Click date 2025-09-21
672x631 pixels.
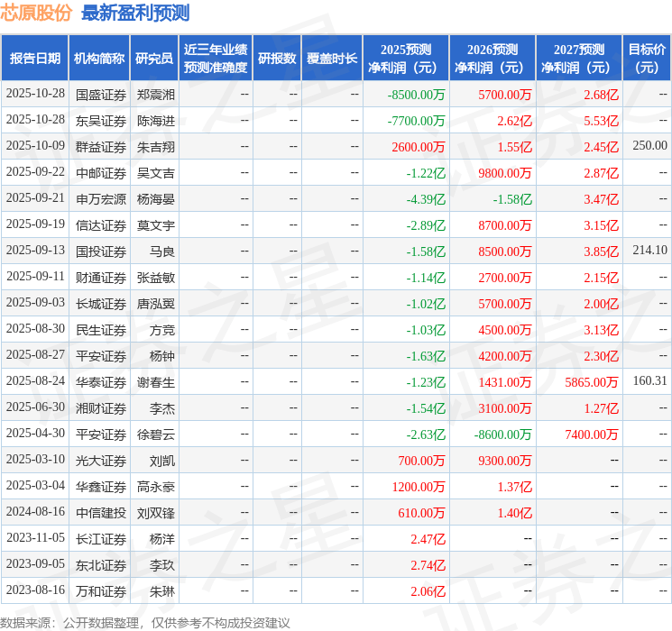coord(35,198)
